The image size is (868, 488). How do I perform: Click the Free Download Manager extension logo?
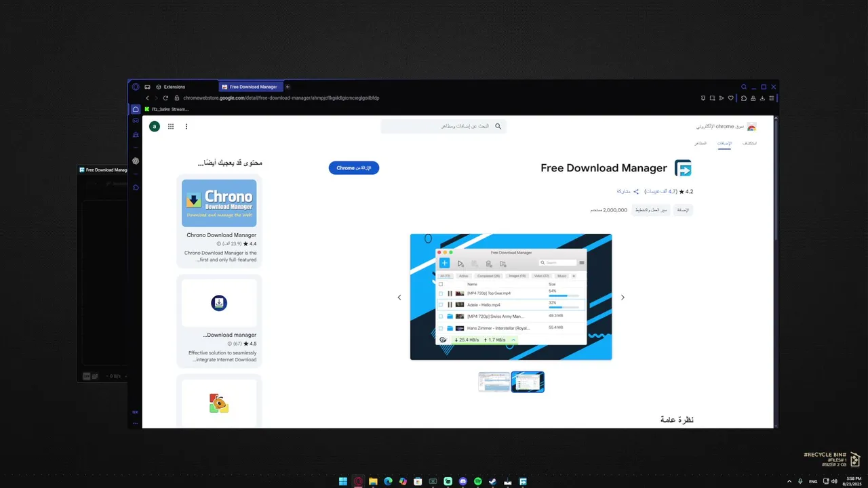683,168
